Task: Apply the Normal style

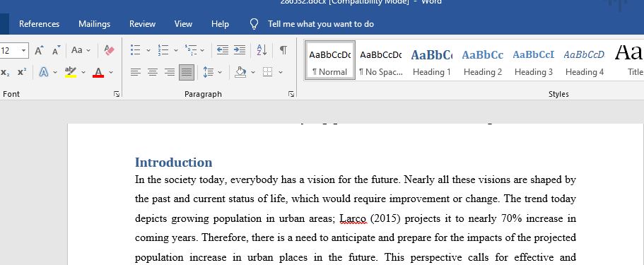Action: tap(330, 60)
